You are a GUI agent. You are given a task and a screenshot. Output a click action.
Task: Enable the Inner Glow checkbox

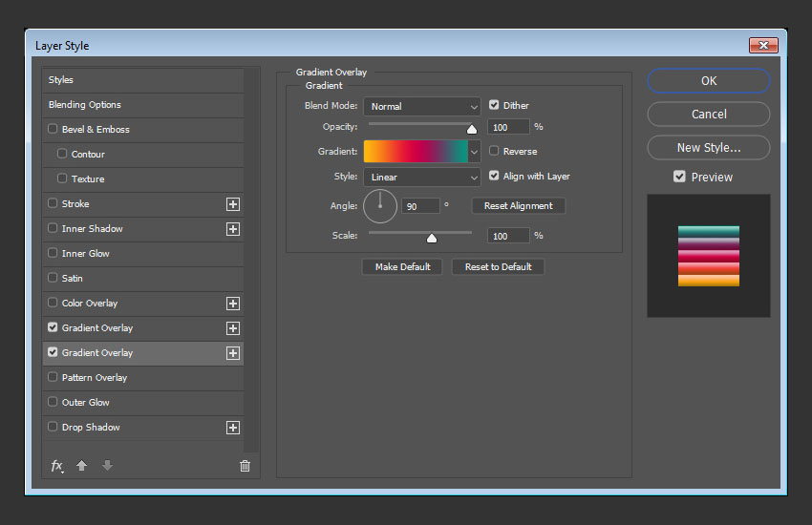[x=53, y=252]
